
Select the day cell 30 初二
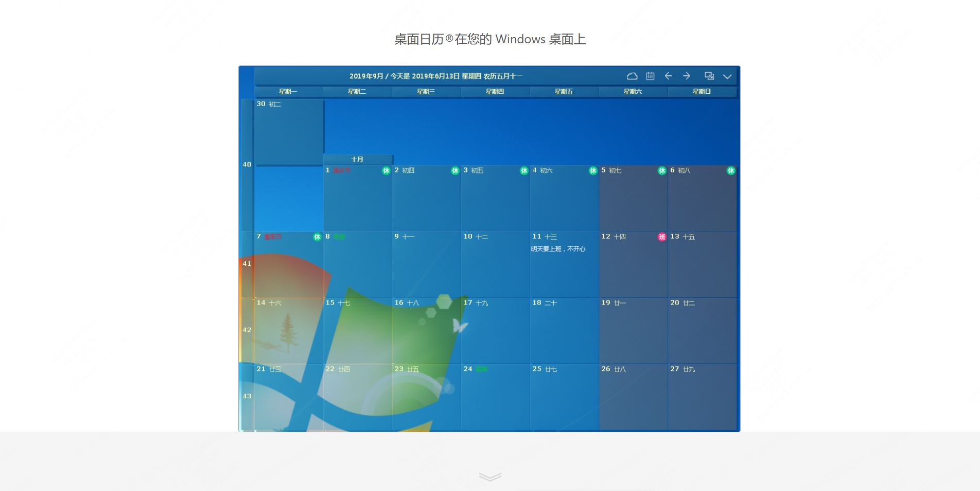(289, 132)
